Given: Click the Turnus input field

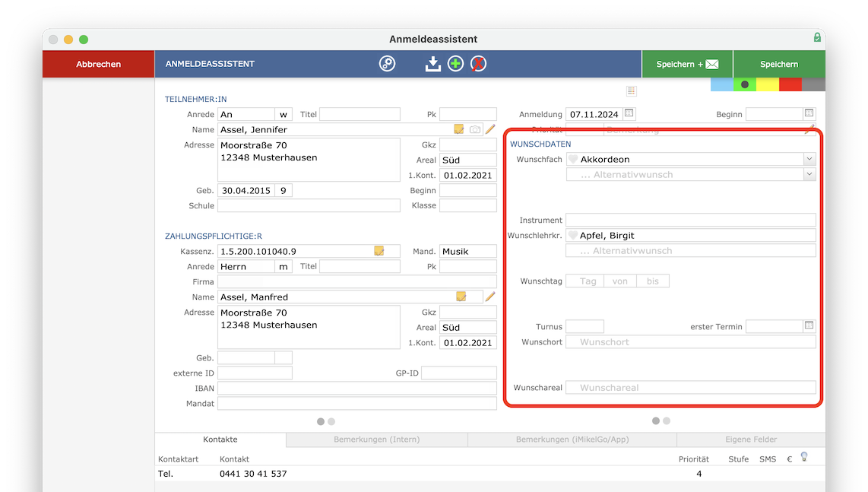Looking at the screenshot, I should pos(584,326).
